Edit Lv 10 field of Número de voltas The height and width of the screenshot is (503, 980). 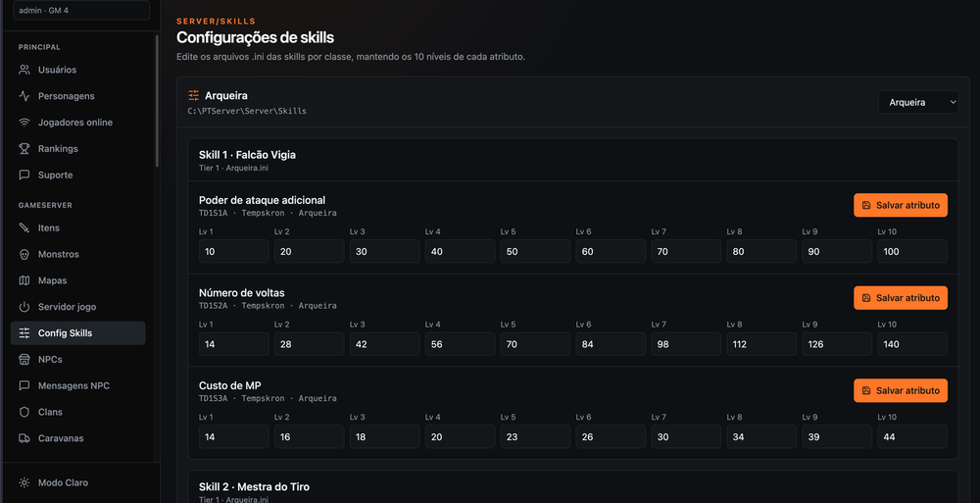(x=912, y=344)
